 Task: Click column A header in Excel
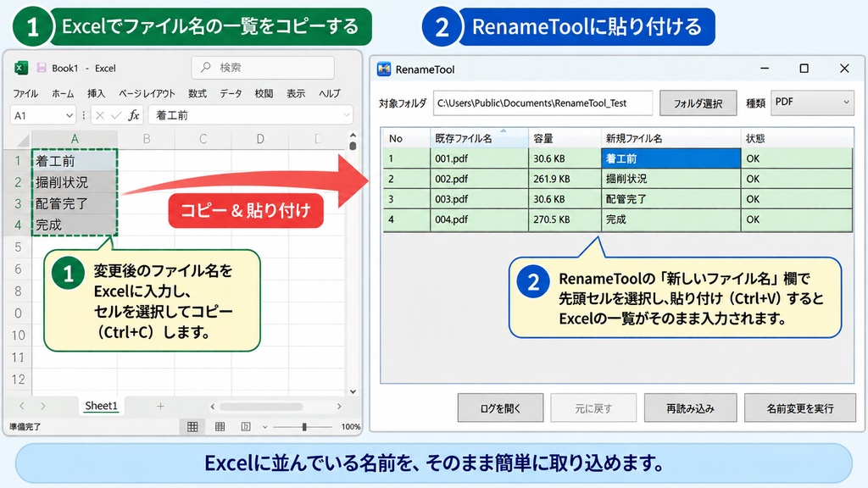tap(75, 139)
